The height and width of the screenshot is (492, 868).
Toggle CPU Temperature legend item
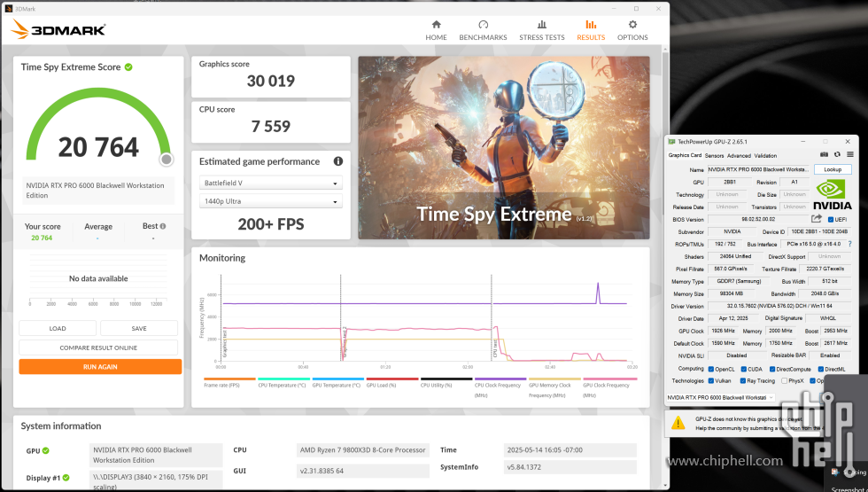283,382
